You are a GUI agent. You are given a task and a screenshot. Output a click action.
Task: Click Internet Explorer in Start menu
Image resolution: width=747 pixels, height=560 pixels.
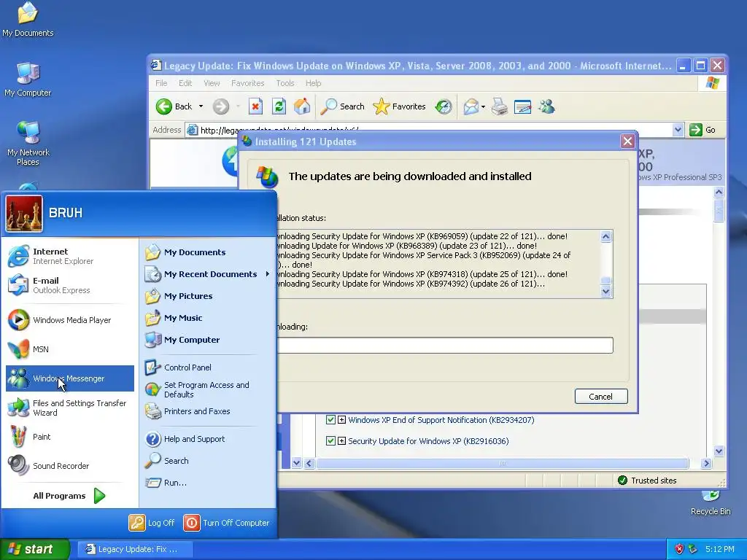[70, 256]
